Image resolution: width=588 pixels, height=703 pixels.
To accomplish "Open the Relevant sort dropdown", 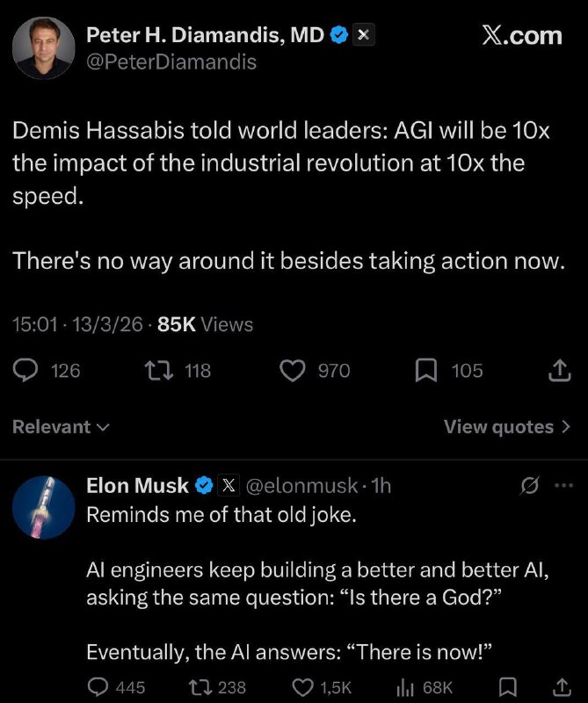I will click(x=61, y=427).
